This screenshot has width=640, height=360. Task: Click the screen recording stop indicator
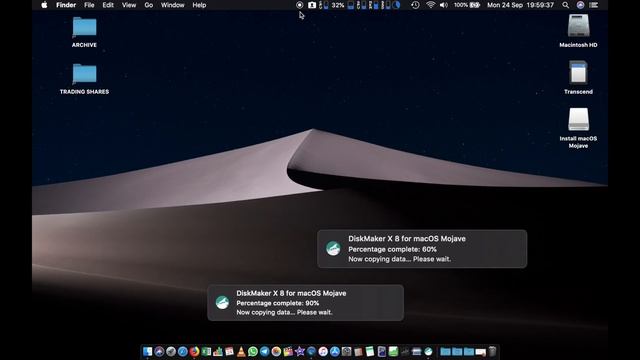pos(300,5)
